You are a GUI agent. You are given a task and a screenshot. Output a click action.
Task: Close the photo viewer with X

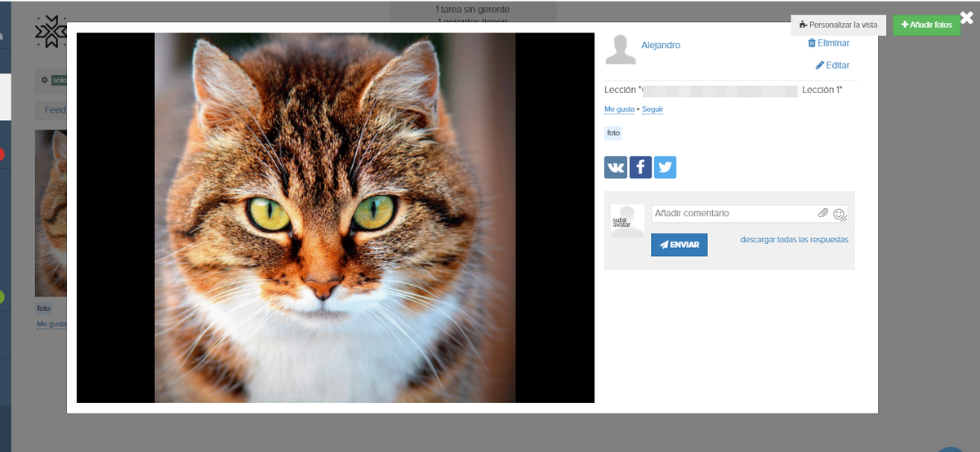click(x=967, y=18)
